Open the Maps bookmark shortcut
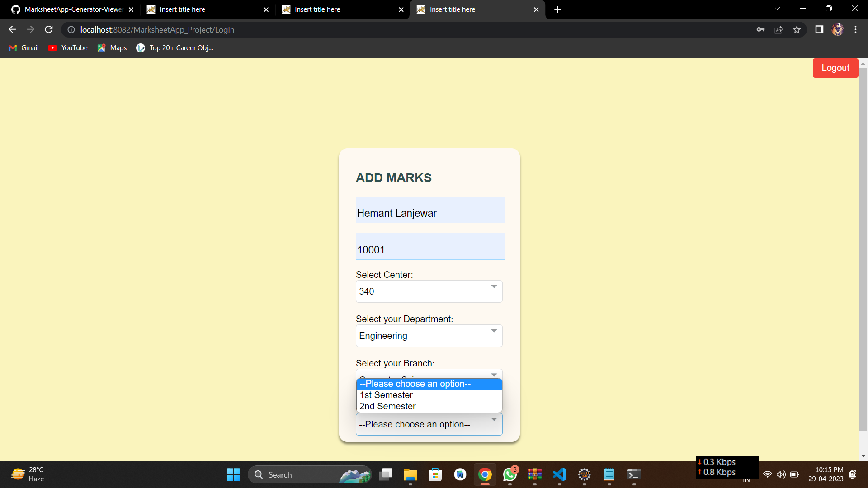Image resolution: width=868 pixels, height=488 pixels. [111, 47]
